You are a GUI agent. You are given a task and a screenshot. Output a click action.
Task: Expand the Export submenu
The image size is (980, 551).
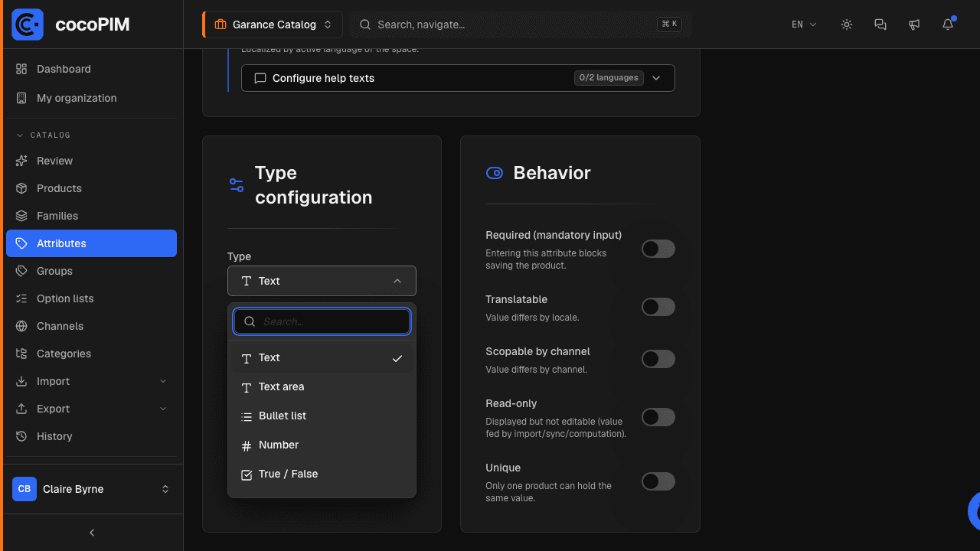tap(91, 409)
